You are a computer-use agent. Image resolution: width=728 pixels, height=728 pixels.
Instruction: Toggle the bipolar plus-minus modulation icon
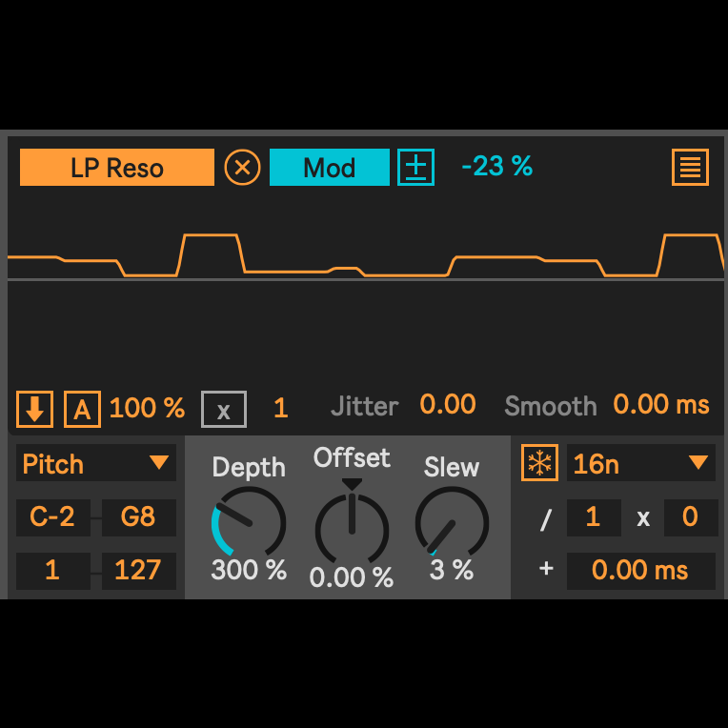[415, 168]
